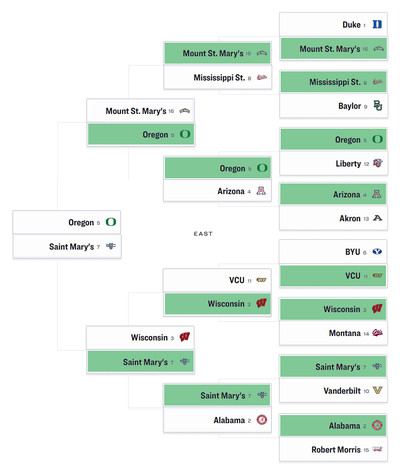
Task: Pick Alabama in first round over Robert Morris
Action: 333,426
